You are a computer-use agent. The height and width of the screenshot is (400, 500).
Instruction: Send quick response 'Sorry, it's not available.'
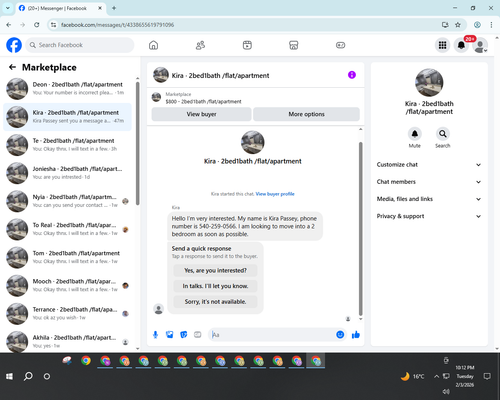[x=215, y=302]
